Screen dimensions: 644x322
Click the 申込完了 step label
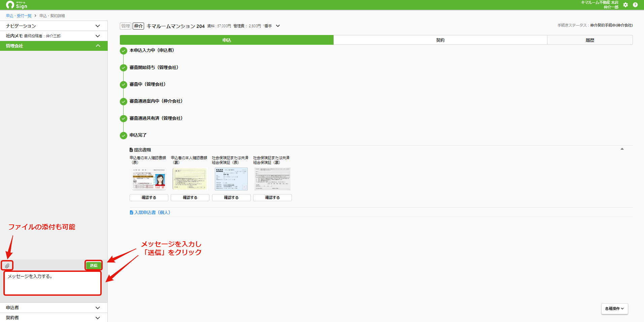[x=138, y=135]
